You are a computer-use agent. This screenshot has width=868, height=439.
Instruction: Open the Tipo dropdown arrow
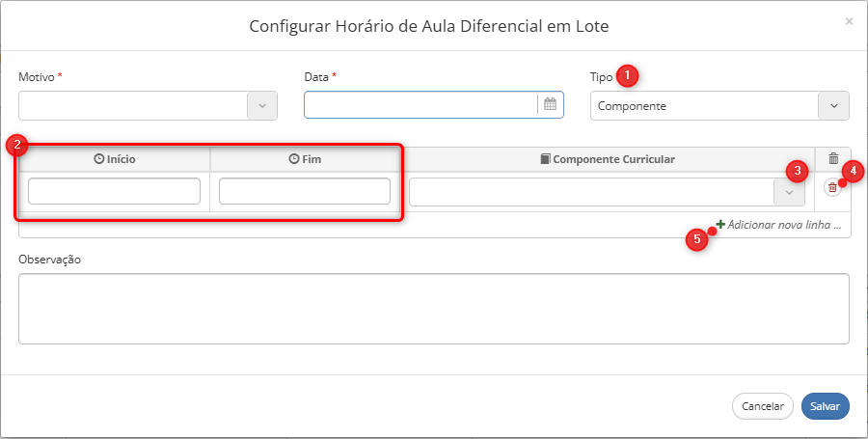(x=833, y=106)
